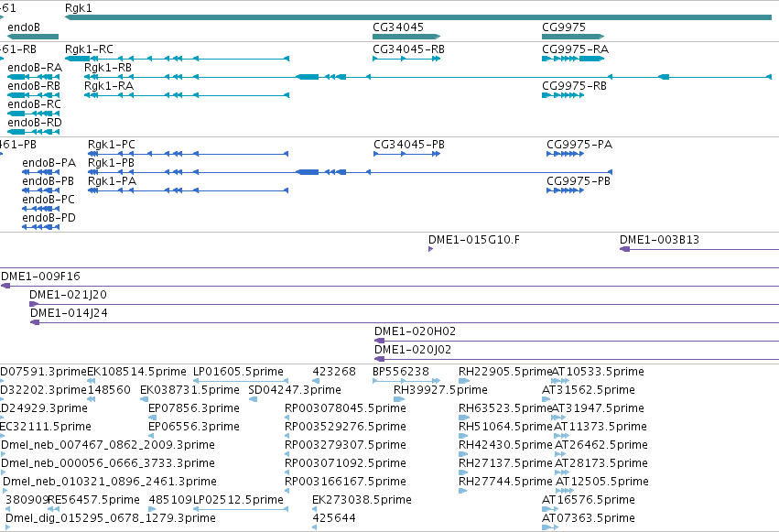779x532 pixels.
Task: Click EST AT10533.5prime label
Action: pyautogui.click(x=598, y=372)
